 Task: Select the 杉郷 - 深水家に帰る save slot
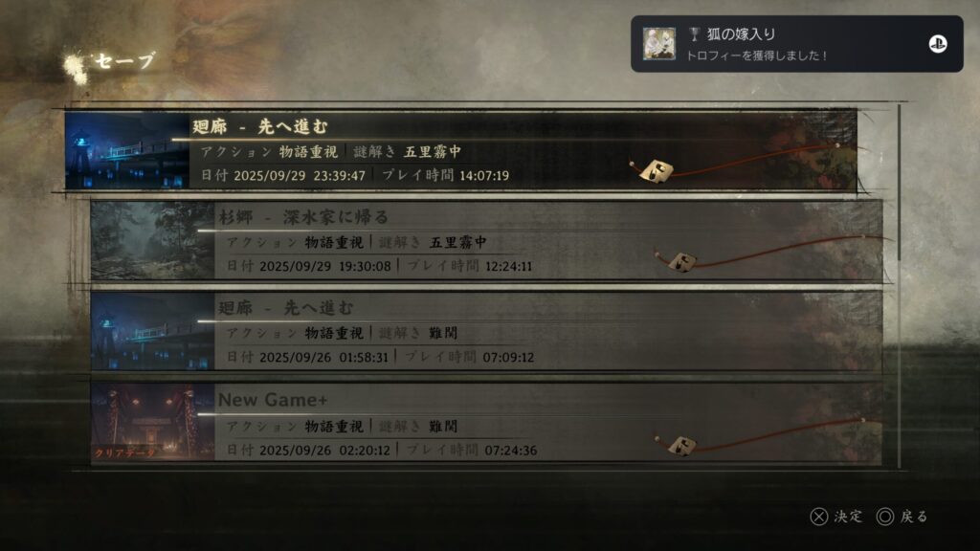point(486,240)
